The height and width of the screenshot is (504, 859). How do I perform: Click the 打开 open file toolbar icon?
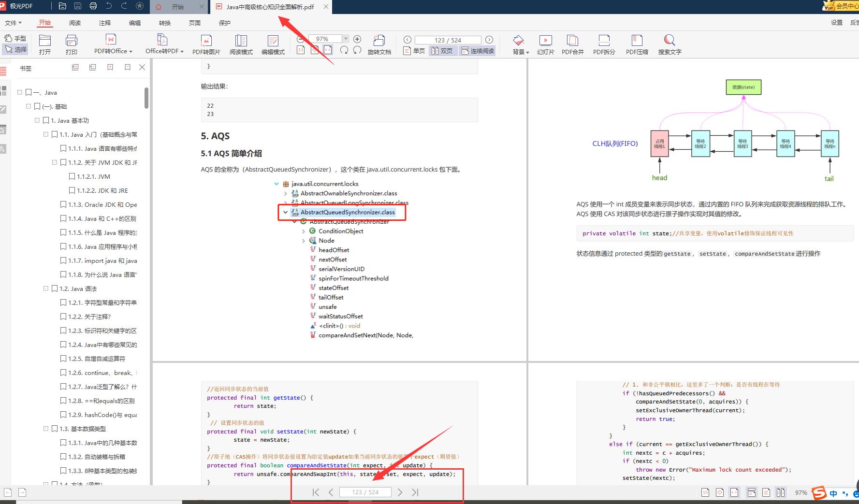[45, 44]
